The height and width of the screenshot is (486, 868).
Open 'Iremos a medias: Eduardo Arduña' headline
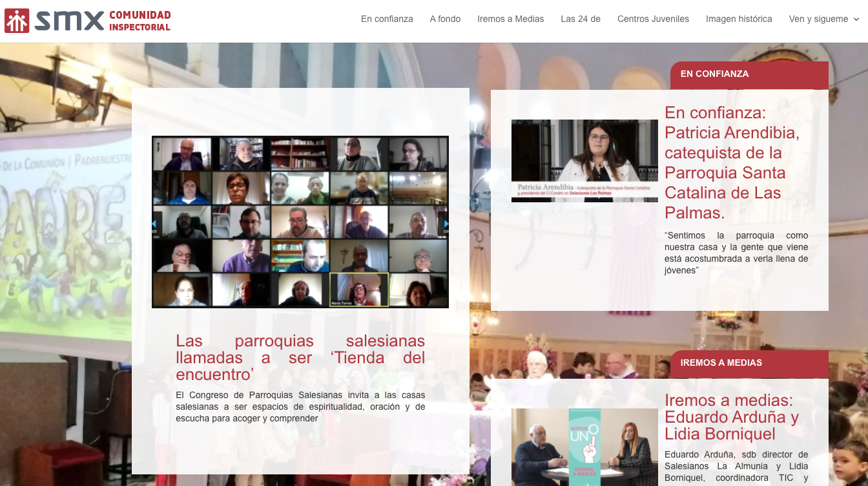(x=732, y=417)
